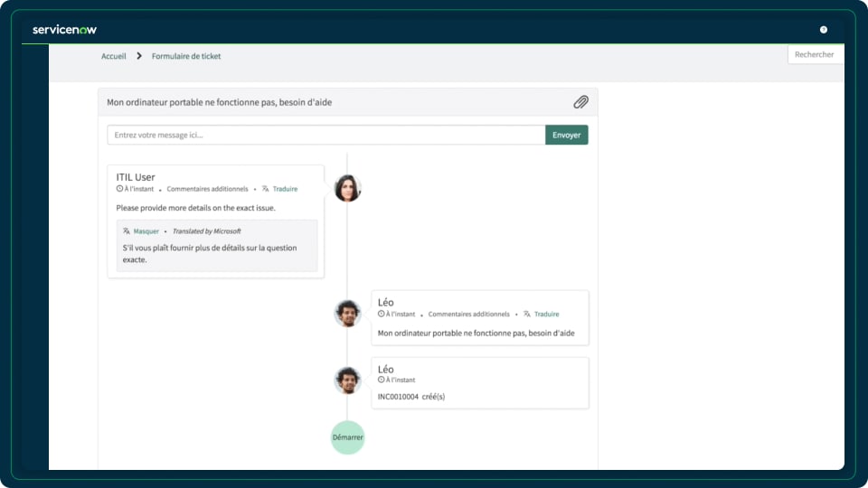Click the French translated message text
This screenshot has width=868, height=488.
[x=210, y=253]
